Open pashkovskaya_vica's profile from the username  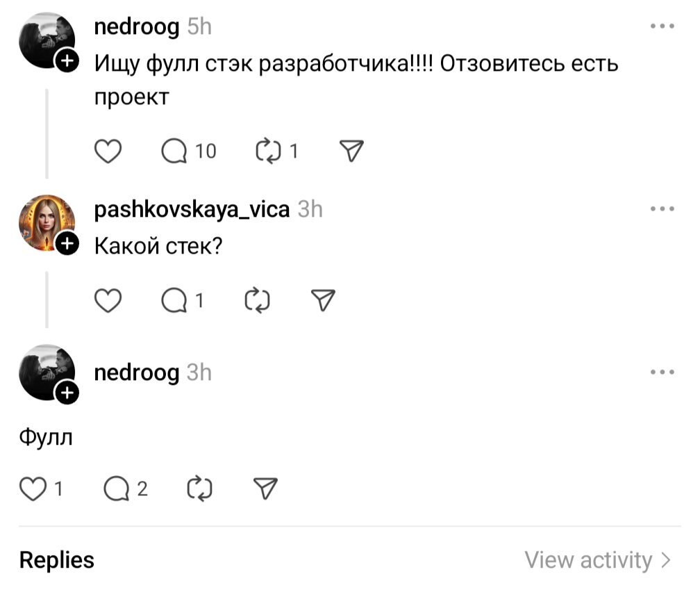coord(192,208)
